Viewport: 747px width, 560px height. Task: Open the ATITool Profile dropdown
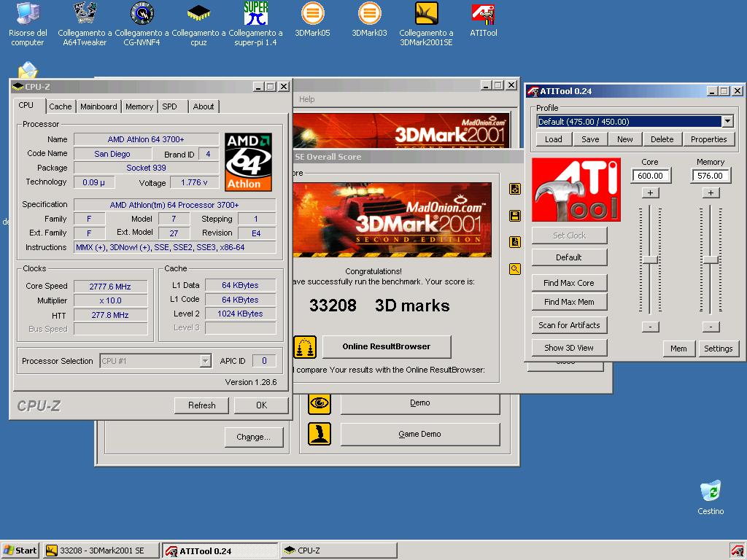(727, 122)
